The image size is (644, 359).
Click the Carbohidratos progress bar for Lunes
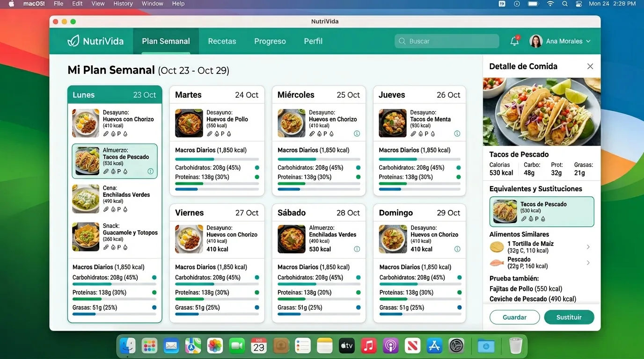(114, 284)
